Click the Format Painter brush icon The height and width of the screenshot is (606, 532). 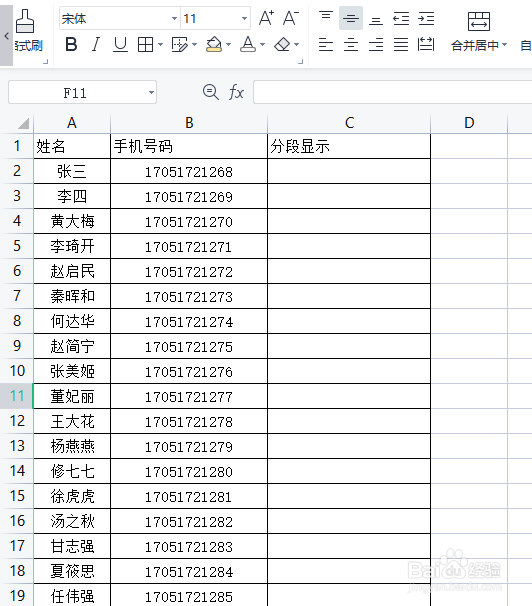pos(25,21)
